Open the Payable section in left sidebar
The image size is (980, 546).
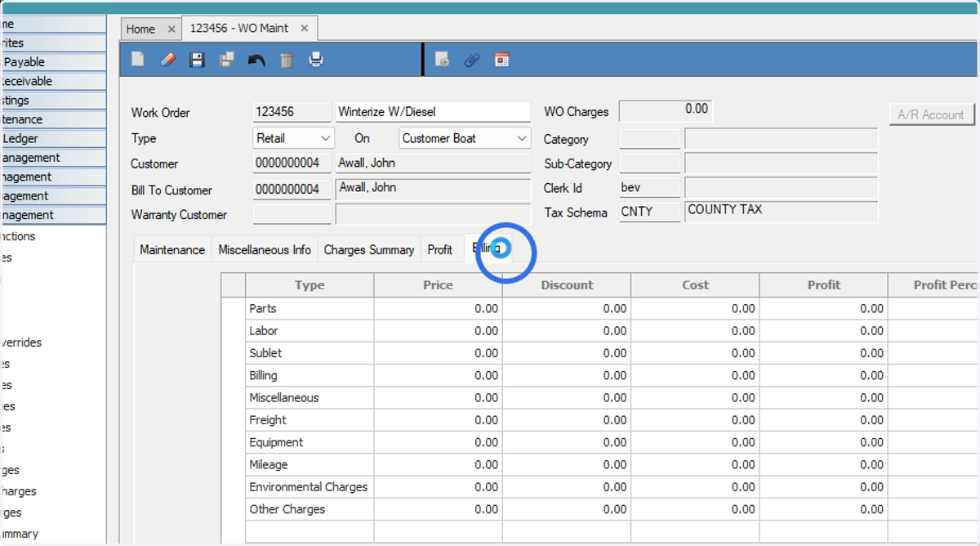tap(52, 62)
